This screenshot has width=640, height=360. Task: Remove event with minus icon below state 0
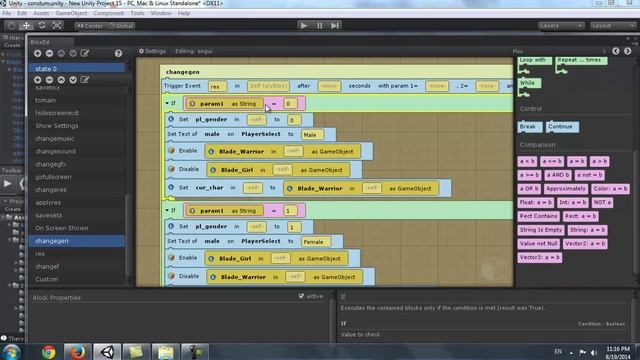[49, 80]
